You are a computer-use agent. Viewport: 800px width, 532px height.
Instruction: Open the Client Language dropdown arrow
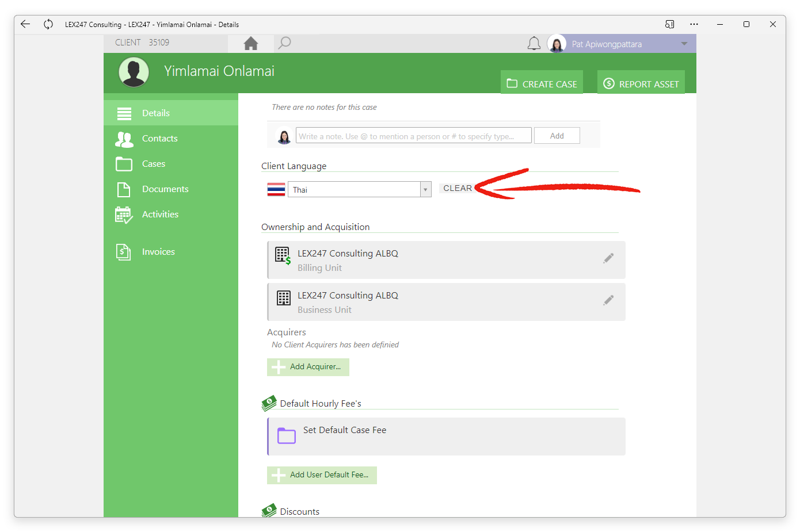425,189
